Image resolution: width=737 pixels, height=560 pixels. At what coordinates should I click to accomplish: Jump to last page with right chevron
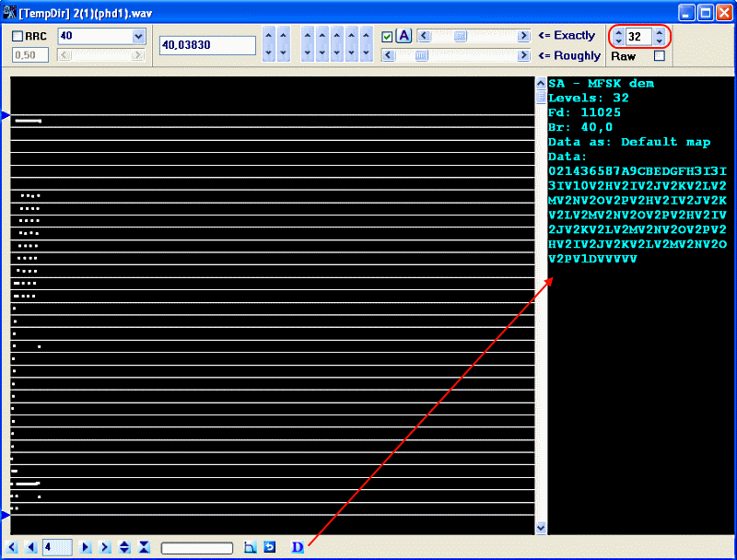[105, 547]
